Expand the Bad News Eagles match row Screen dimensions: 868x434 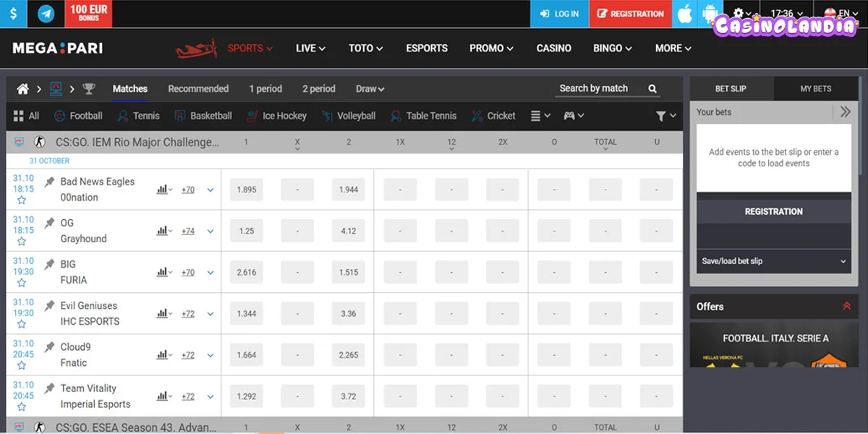(210, 190)
